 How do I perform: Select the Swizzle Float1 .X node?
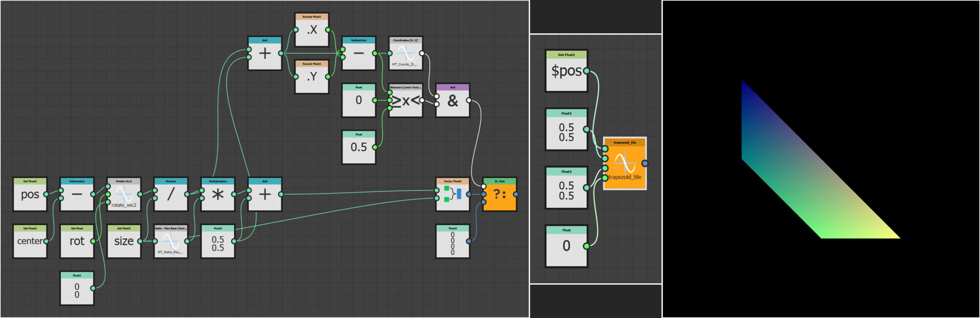pyautogui.click(x=312, y=29)
